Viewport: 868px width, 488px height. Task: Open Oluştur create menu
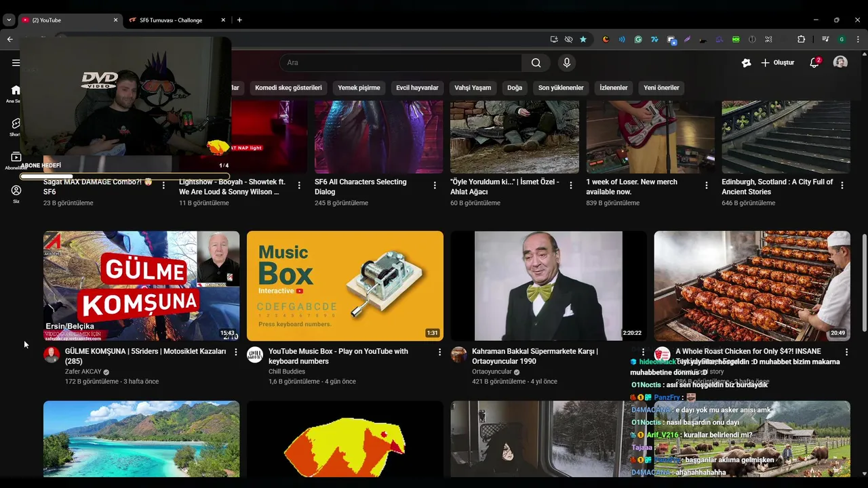click(x=777, y=62)
